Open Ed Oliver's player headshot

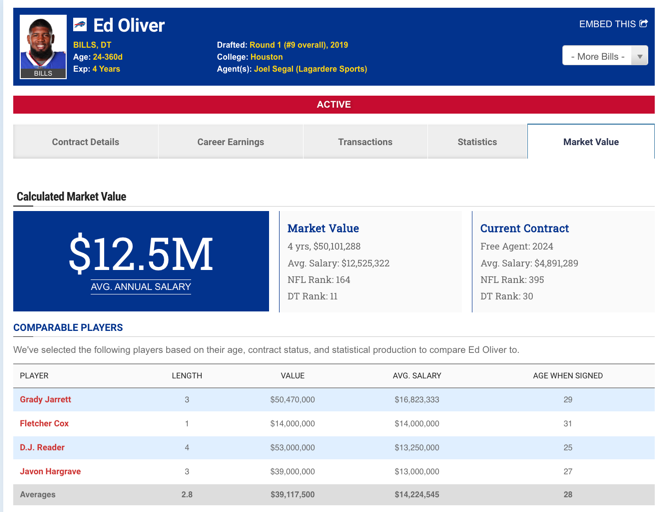(x=43, y=47)
